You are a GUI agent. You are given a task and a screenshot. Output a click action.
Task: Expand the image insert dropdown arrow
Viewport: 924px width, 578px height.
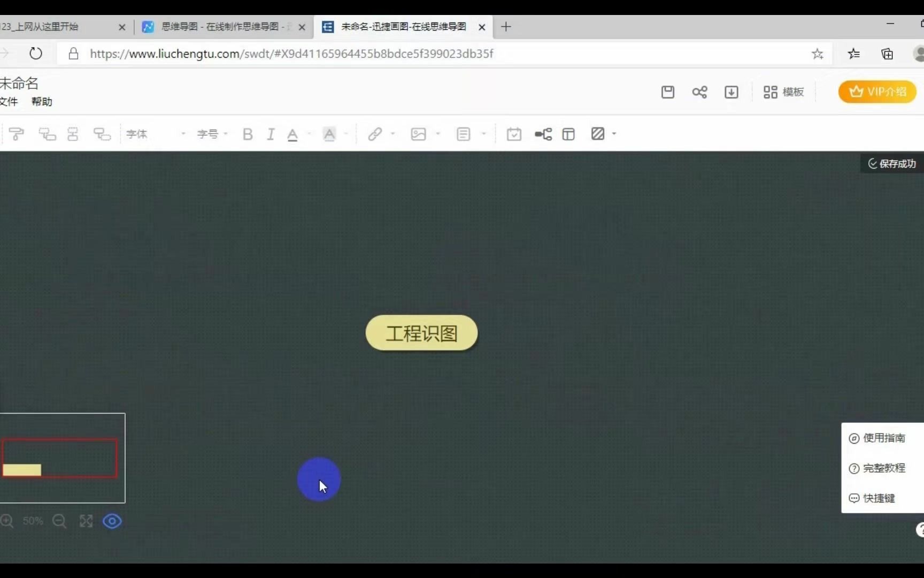tap(438, 134)
